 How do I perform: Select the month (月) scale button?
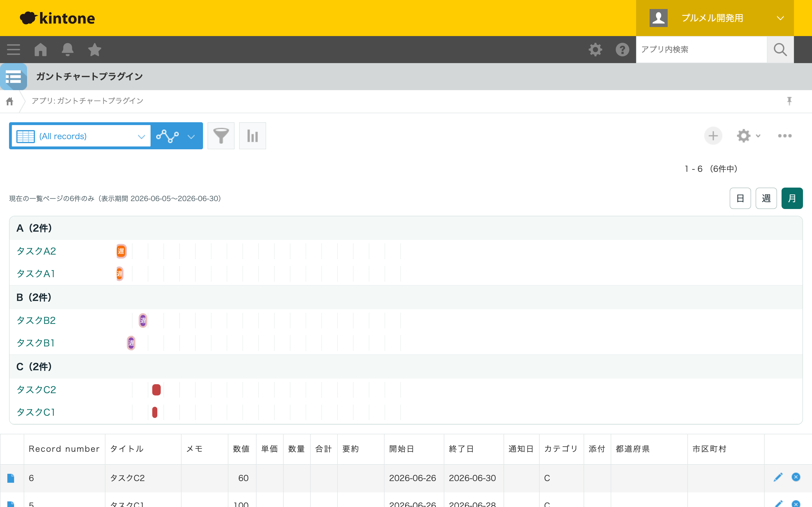tap(792, 198)
